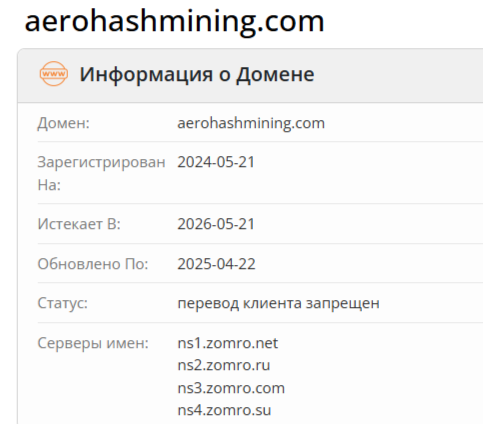Click name server ns3.zomro.com
Viewport: 483px width, 424px height.
pyautogui.click(x=231, y=388)
